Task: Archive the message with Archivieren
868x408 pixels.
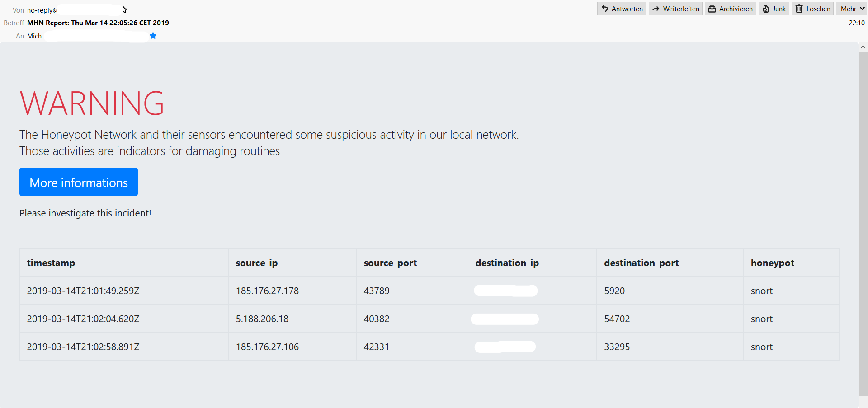Action: pos(730,9)
